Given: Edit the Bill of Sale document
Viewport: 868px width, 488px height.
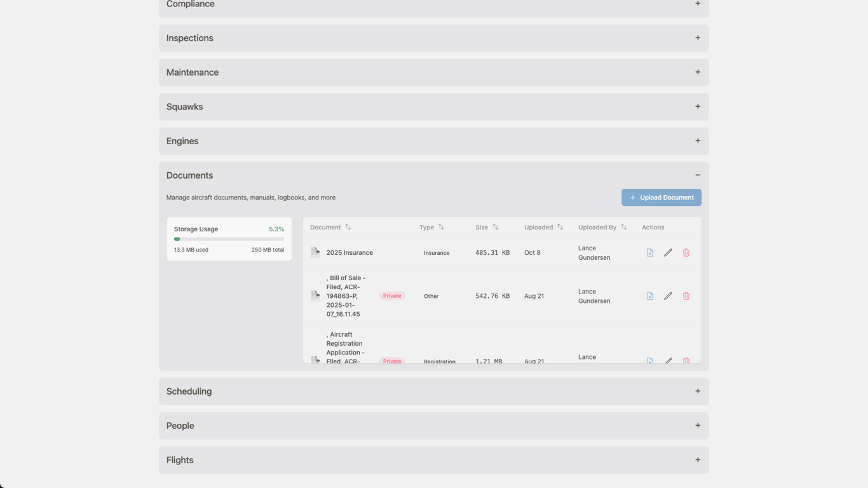Looking at the screenshot, I should click(x=668, y=296).
